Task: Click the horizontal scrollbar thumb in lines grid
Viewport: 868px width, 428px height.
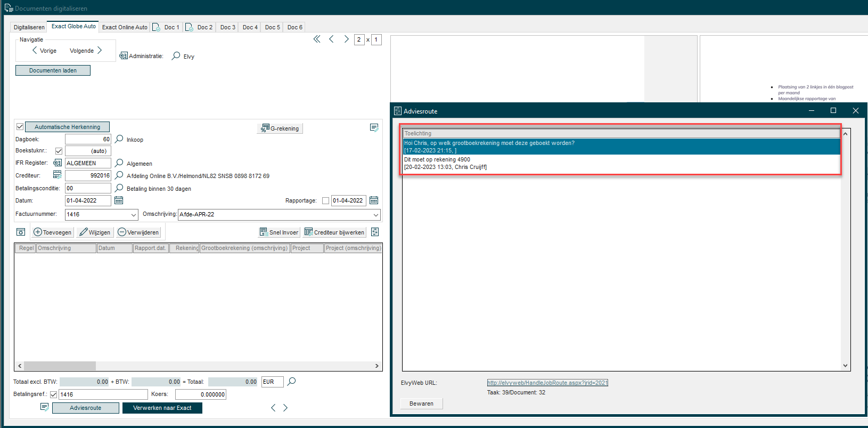Action: pyautogui.click(x=60, y=366)
